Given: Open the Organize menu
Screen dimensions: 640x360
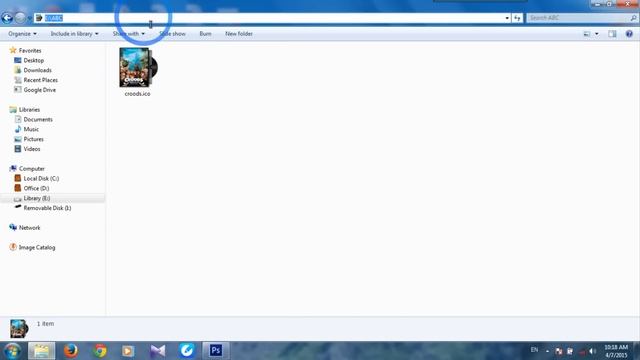Looking at the screenshot, I should tap(22, 34).
